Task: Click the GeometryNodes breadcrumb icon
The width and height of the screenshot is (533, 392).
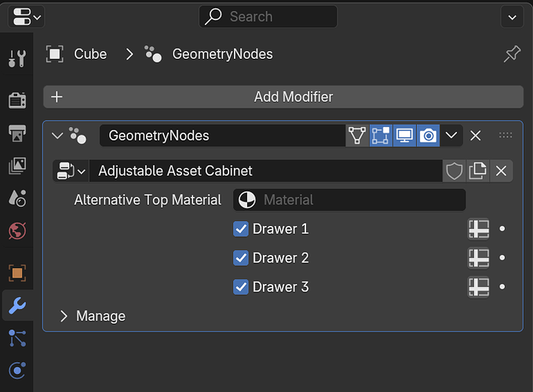Action: pos(152,54)
